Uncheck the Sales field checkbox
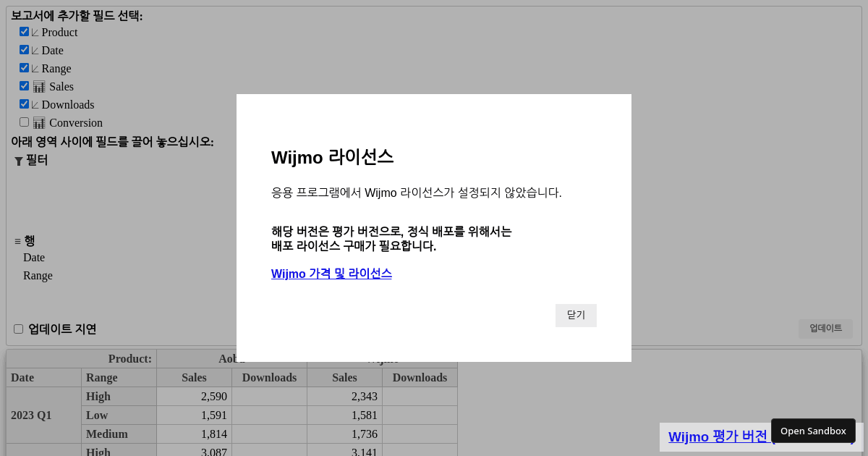Screen dimensions: 868x456 coord(24,86)
